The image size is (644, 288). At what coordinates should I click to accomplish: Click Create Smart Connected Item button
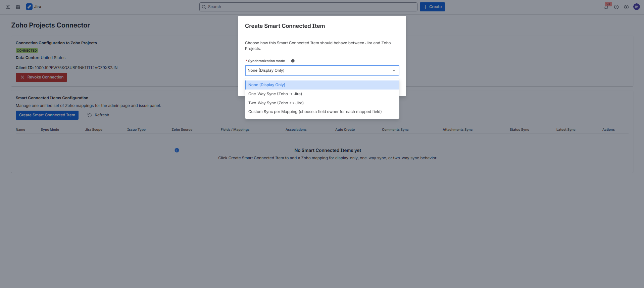coord(47,115)
